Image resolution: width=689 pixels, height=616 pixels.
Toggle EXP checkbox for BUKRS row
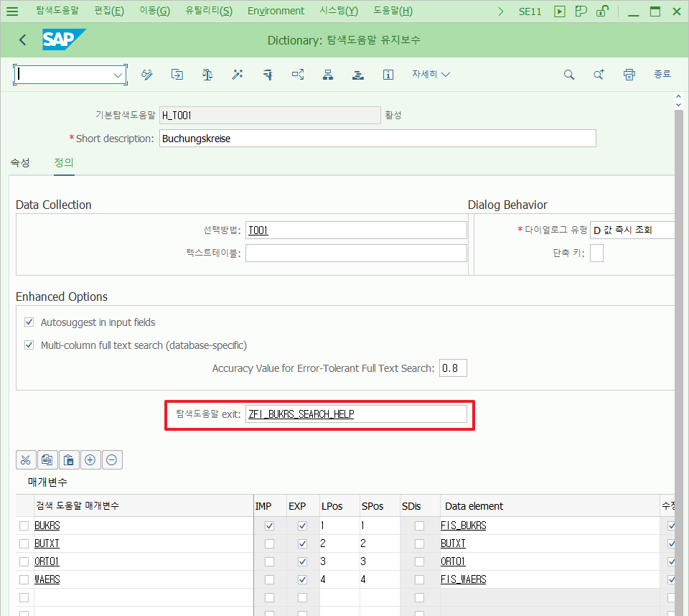tap(302, 526)
